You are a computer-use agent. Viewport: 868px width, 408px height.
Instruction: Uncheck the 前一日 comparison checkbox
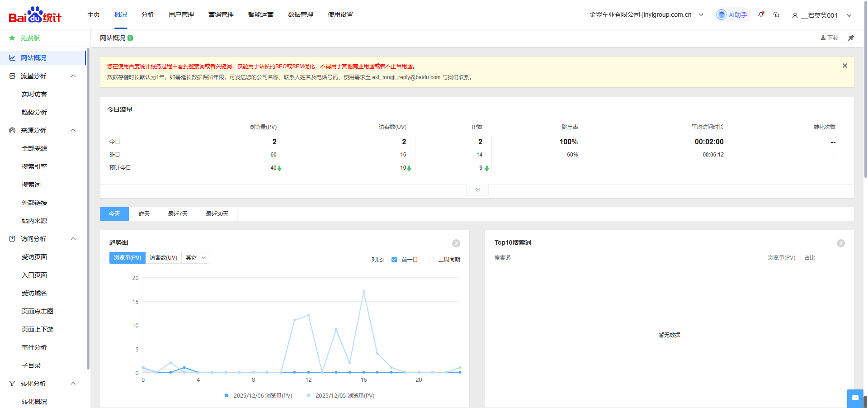(394, 260)
